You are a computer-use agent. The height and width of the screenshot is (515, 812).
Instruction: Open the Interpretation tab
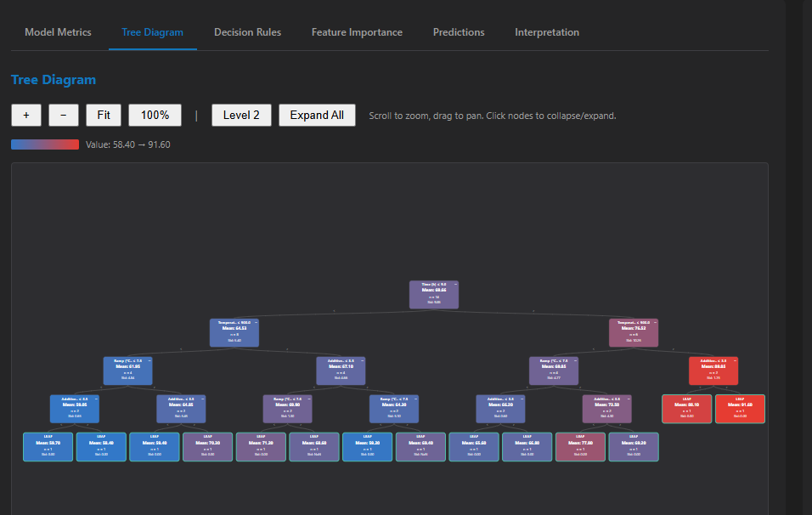pyautogui.click(x=547, y=32)
